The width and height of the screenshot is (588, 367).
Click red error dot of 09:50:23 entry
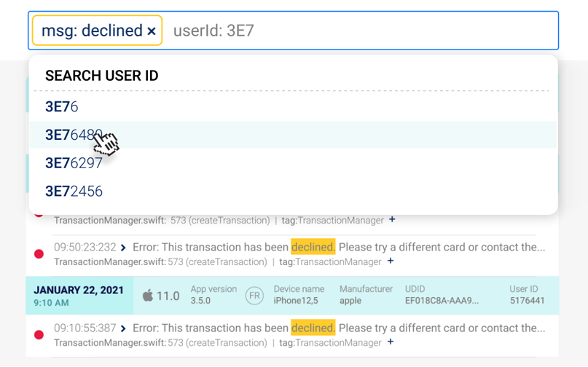(39, 254)
